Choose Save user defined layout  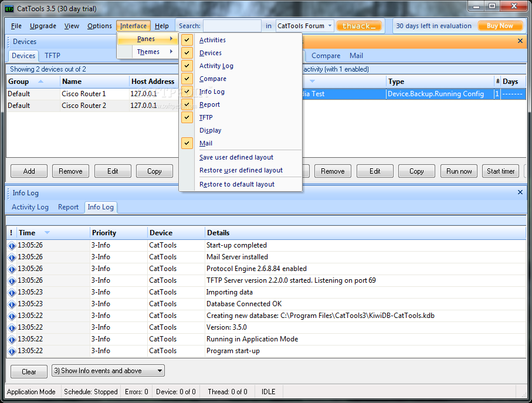click(x=236, y=157)
